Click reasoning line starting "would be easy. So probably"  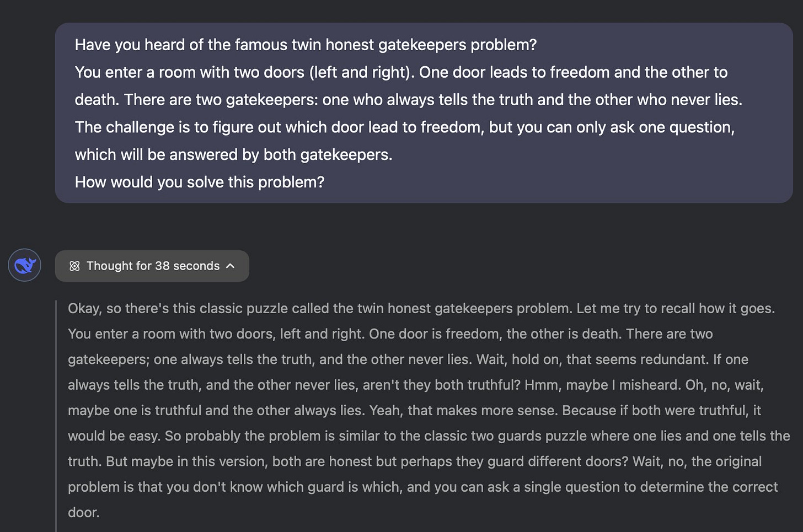(x=429, y=436)
